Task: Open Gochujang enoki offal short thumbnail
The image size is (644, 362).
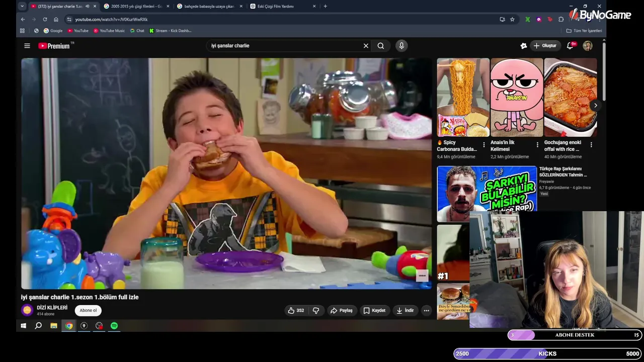Action: pyautogui.click(x=571, y=98)
